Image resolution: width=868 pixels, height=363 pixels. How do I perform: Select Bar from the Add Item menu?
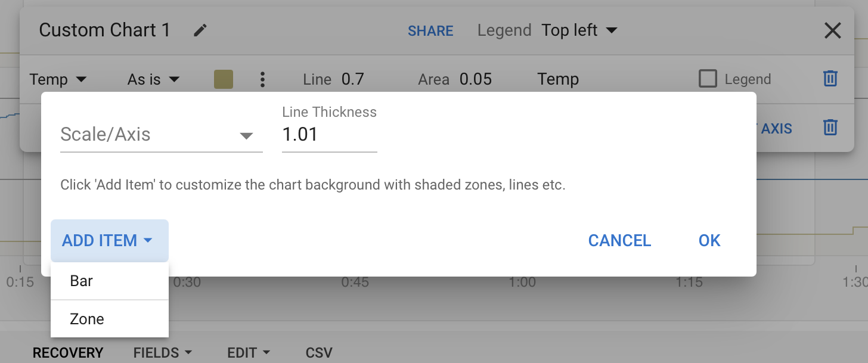pos(82,281)
